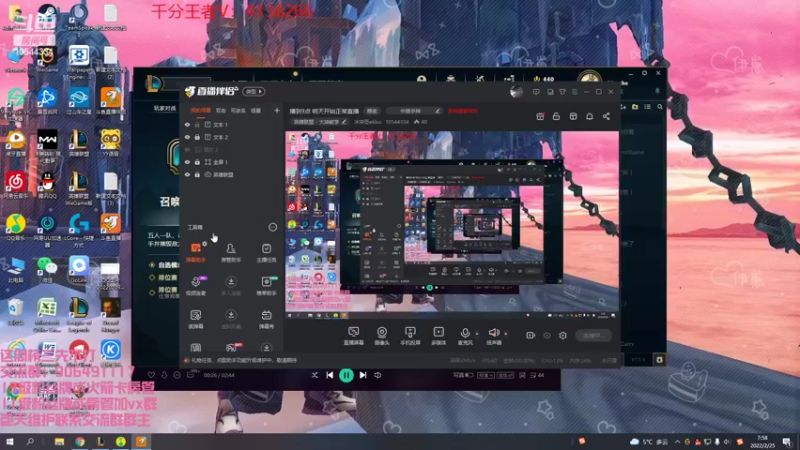Image resolution: width=800 pixels, height=450 pixels.
Task: Open the 多人连麦 download tool
Action: pos(231,286)
